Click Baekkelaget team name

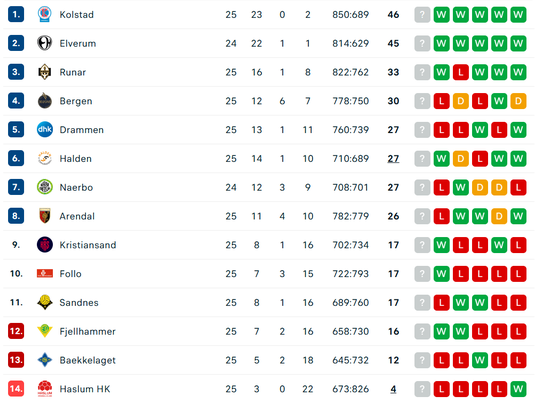[x=88, y=360]
